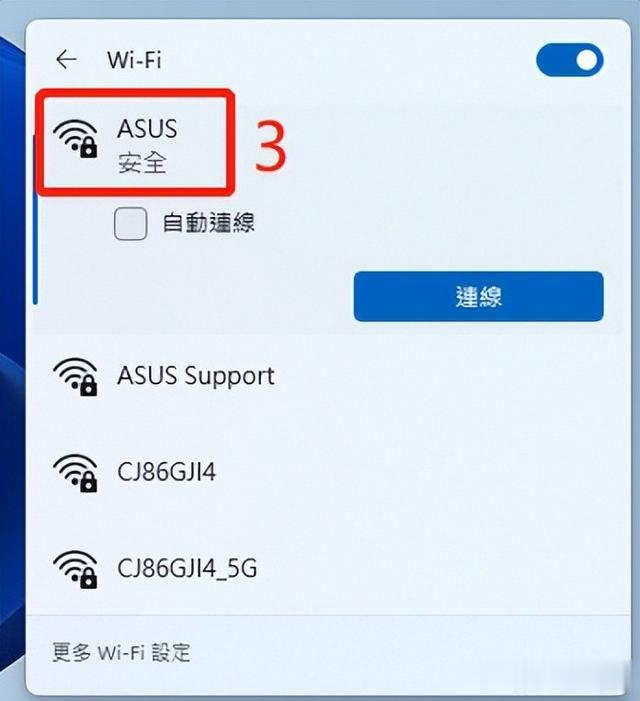Screen dimensions: 640x701
Task: Click the Wi-Fi panel title
Action: click(134, 60)
